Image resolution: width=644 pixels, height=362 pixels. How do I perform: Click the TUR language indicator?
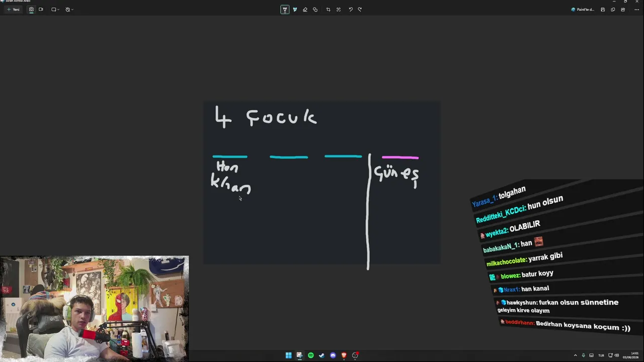click(601, 355)
